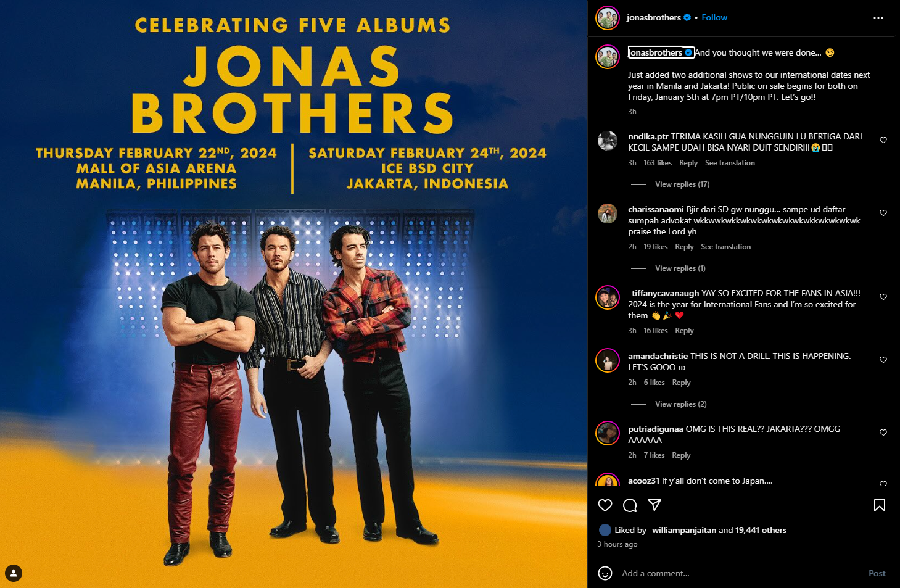
Task: Save post with bookmark icon
Action: (x=880, y=505)
